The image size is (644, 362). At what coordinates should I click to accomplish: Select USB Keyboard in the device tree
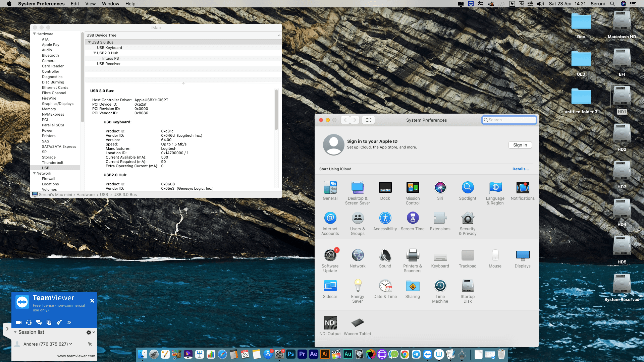pos(109,48)
